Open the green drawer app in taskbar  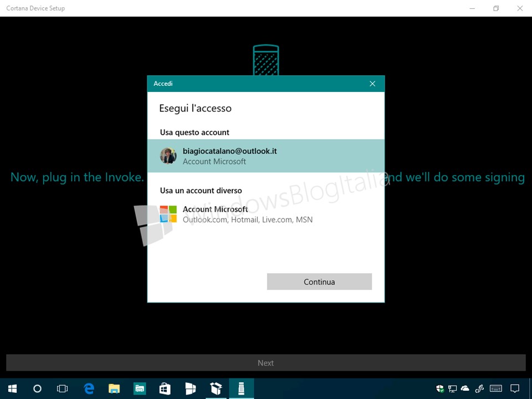pos(140,388)
